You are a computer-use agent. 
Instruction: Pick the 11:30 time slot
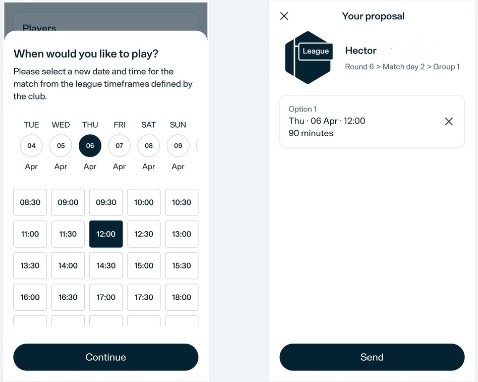tap(68, 234)
